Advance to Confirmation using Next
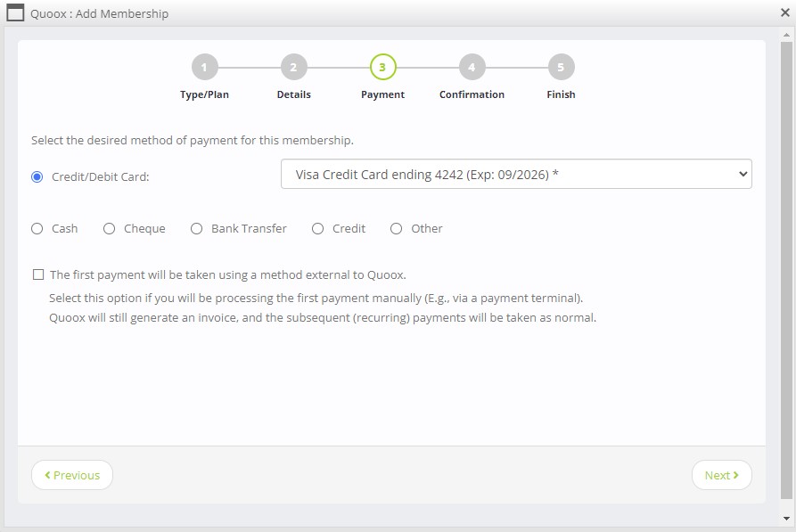 (x=722, y=475)
